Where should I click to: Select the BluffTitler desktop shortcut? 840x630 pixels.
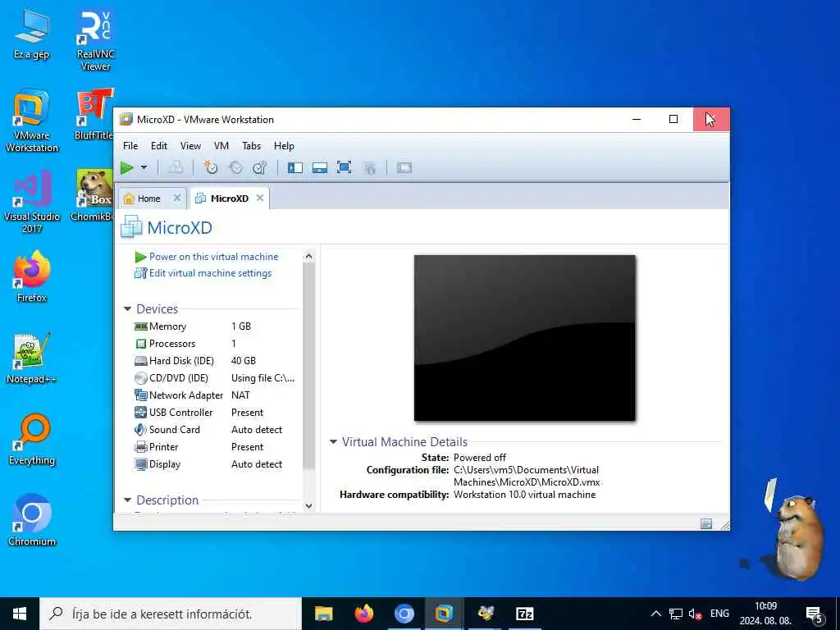[x=94, y=115]
